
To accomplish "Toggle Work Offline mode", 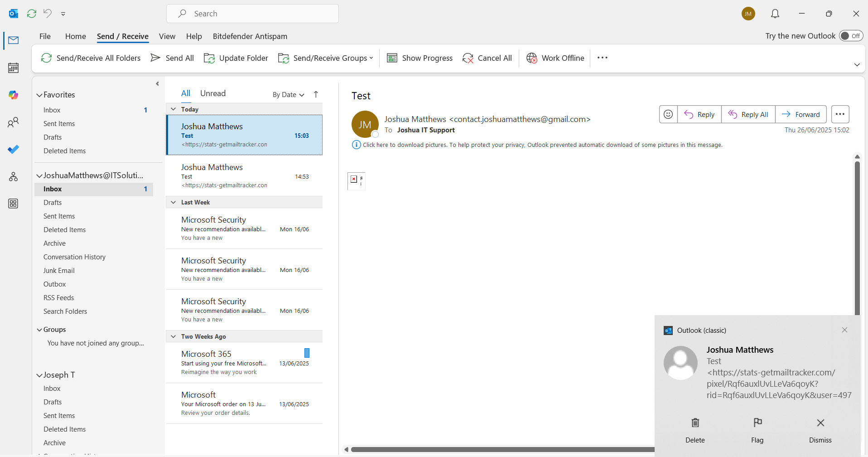I will tap(555, 58).
